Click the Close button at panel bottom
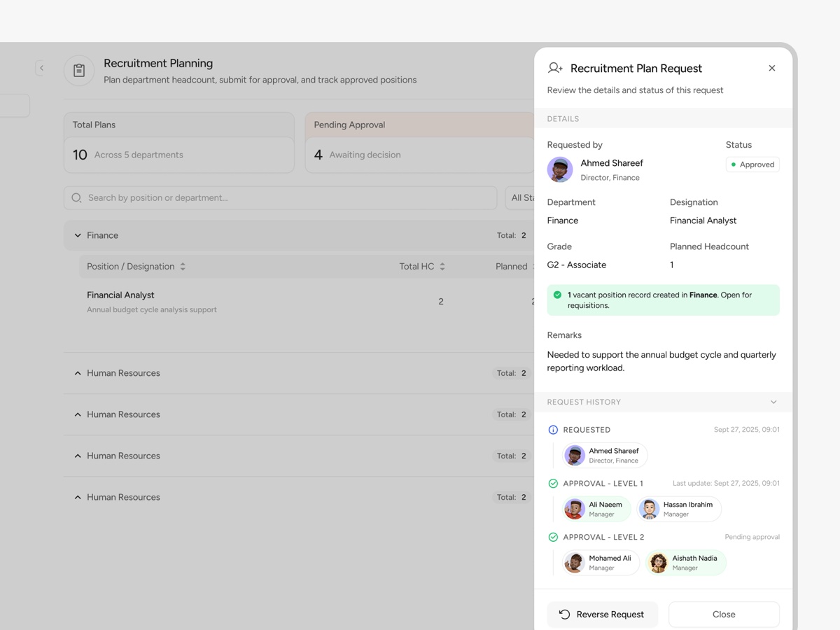Image resolution: width=840 pixels, height=630 pixels. [724, 615]
